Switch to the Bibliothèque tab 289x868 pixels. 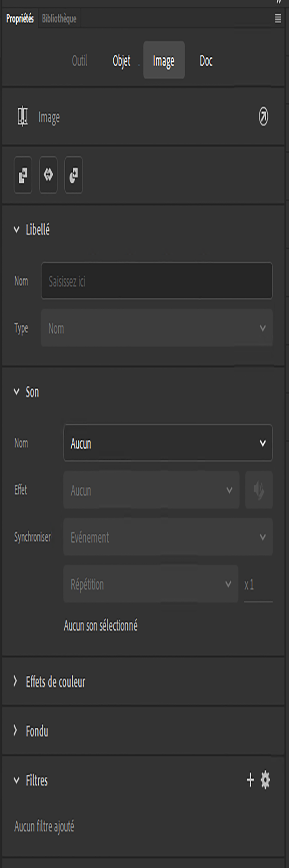point(59,19)
